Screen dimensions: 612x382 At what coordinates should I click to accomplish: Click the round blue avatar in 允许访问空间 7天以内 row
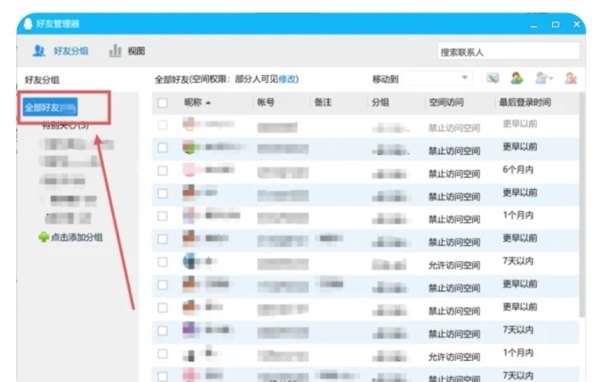tap(189, 261)
